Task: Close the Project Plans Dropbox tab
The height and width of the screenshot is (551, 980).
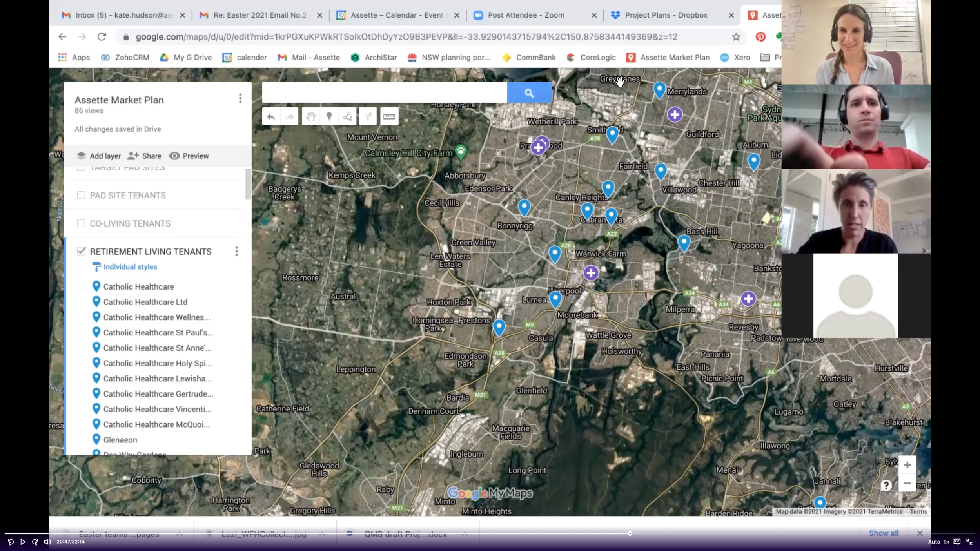Action: pyautogui.click(x=731, y=15)
